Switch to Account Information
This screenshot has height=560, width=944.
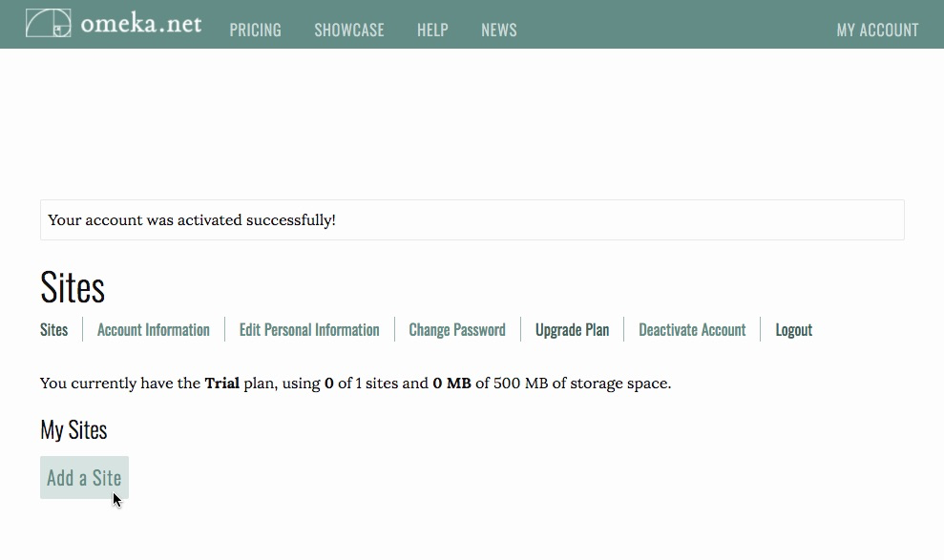153,329
